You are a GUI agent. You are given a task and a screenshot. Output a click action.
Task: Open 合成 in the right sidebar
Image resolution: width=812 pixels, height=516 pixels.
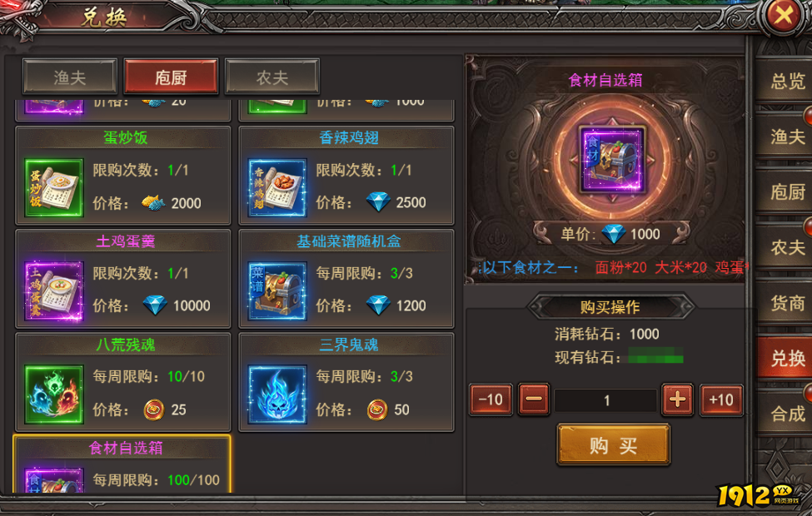point(787,414)
